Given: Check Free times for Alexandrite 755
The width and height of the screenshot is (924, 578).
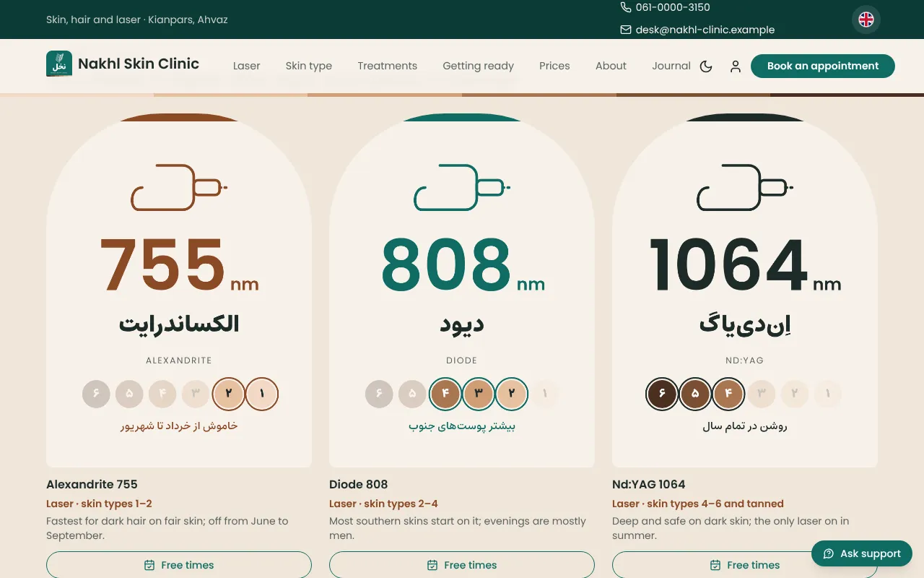Looking at the screenshot, I should click(x=179, y=565).
